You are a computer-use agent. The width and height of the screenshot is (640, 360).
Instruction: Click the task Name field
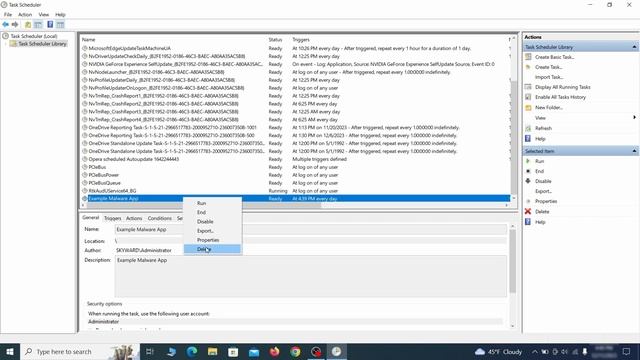[x=310, y=229]
